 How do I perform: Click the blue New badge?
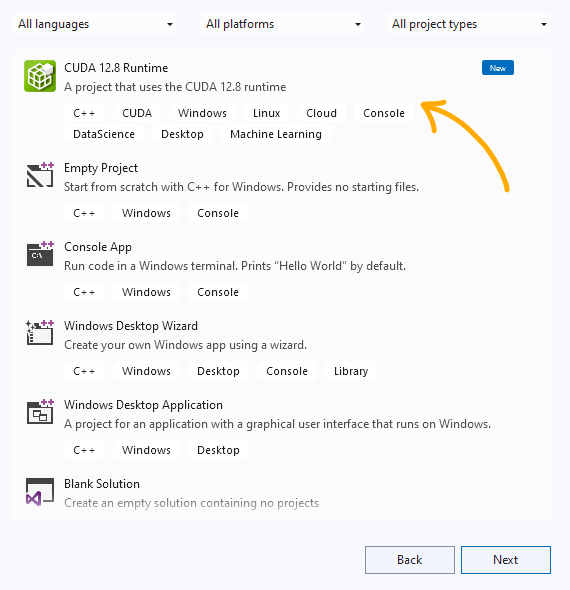tap(498, 68)
